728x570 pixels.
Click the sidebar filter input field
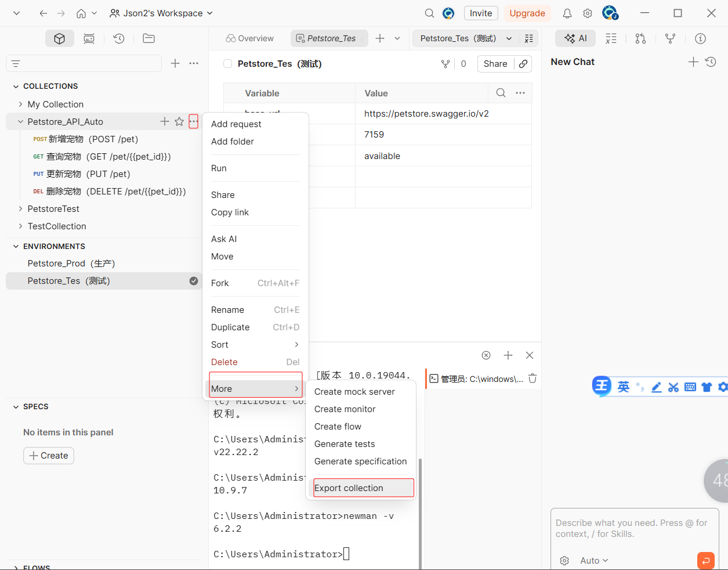coord(84,63)
